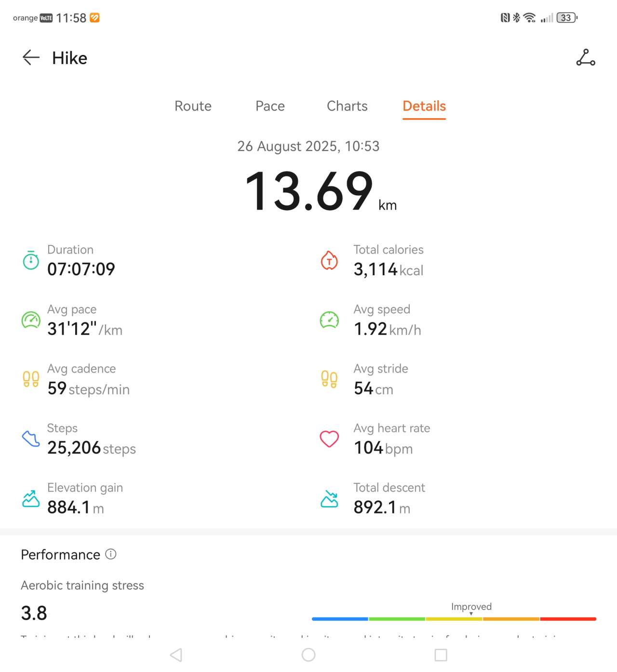Switch to the Pace tab
This screenshot has width=617, height=672.
(270, 106)
